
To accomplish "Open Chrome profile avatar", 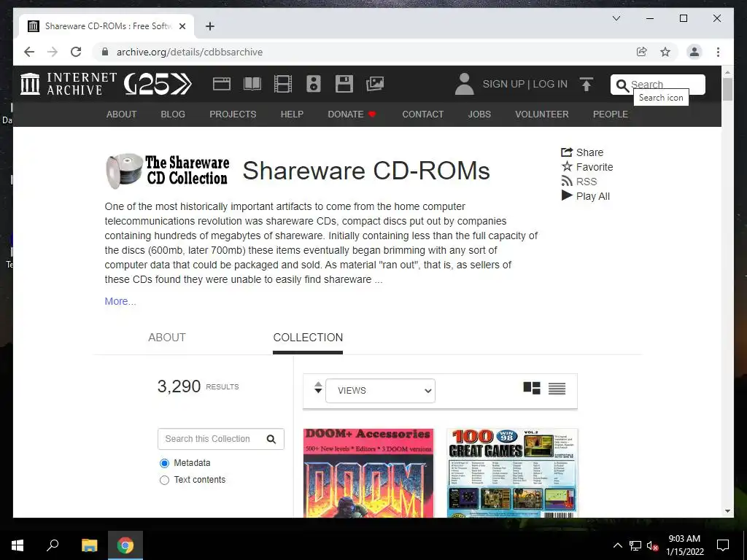I will click(694, 52).
